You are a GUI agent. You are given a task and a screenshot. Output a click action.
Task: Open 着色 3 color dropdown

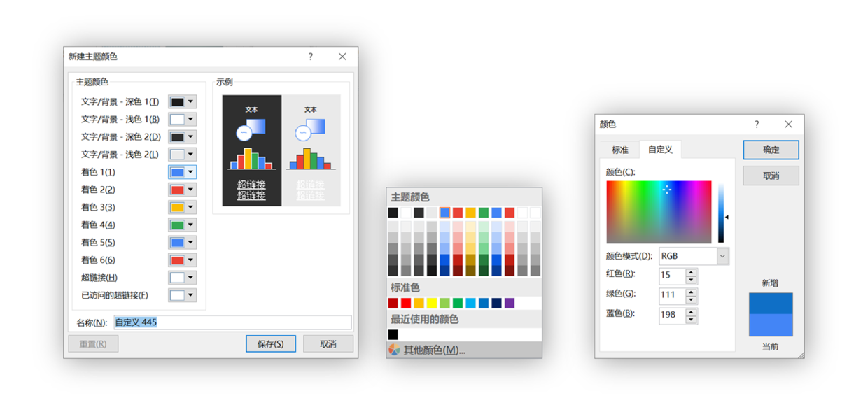pos(182,208)
